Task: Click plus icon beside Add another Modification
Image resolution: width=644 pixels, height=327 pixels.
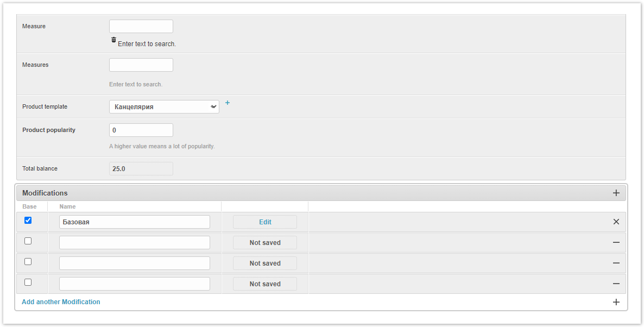Action: pos(616,302)
